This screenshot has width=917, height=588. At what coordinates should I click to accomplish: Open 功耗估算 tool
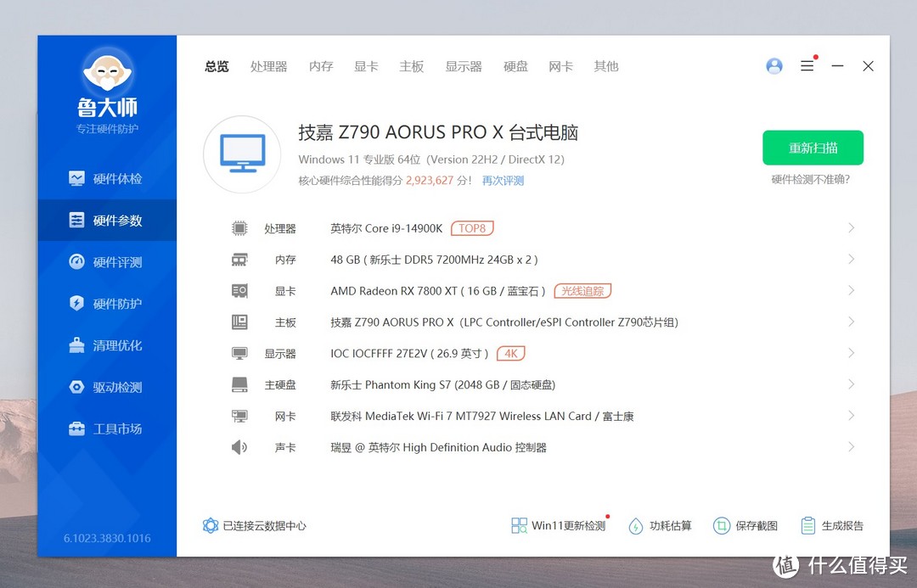[x=661, y=525]
